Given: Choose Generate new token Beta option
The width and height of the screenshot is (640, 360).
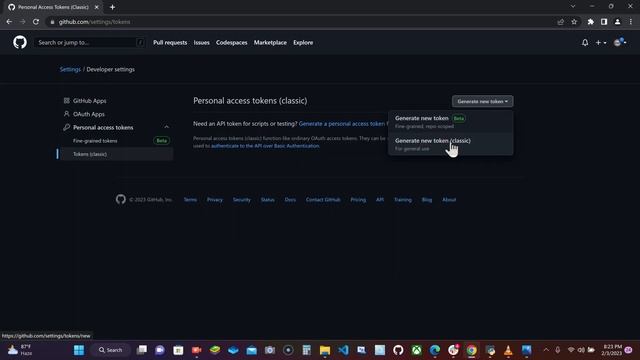Looking at the screenshot, I should click(x=450, y=122).
